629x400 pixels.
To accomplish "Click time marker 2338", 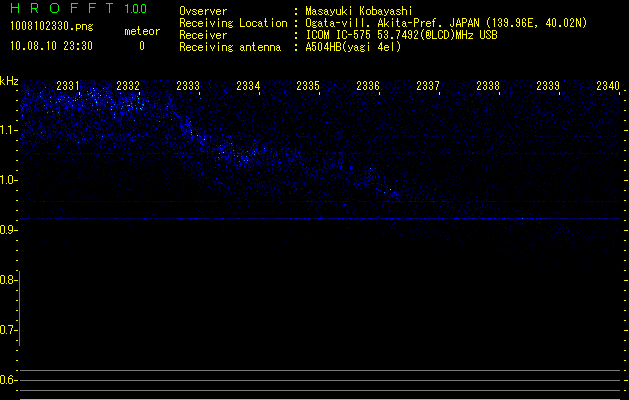I will click(488, 86).
